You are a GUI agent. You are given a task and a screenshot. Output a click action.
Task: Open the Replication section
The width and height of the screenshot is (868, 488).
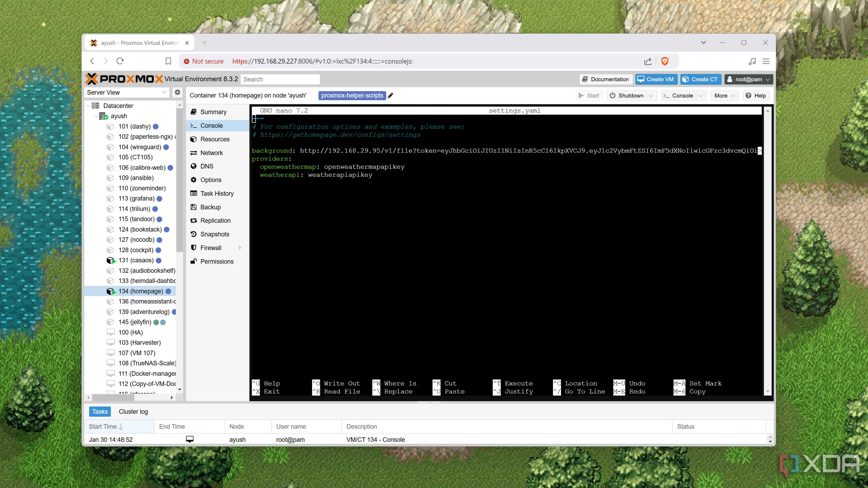click(217, 221)
